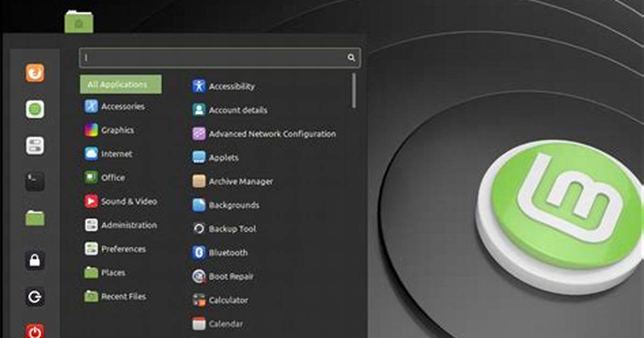
Task: Open Calendar by its label
Action: [226, 323]
